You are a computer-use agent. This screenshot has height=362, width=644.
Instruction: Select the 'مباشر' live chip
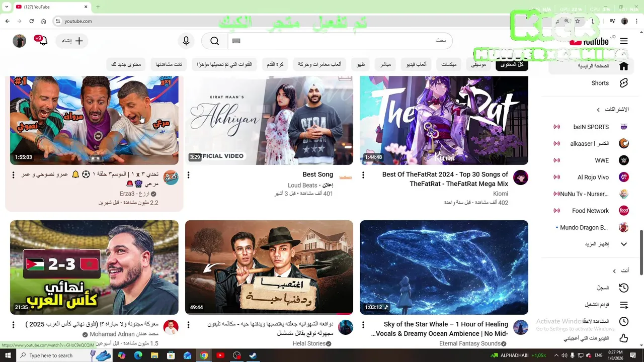385,64
